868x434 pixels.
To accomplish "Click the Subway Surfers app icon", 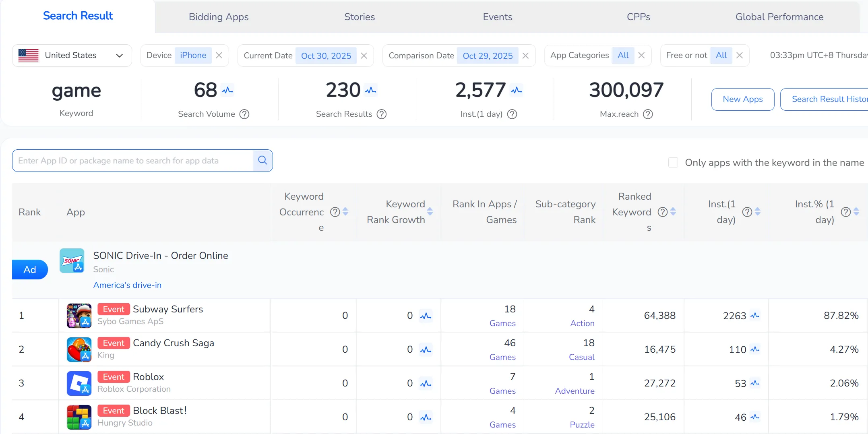I will coord(79,316).
